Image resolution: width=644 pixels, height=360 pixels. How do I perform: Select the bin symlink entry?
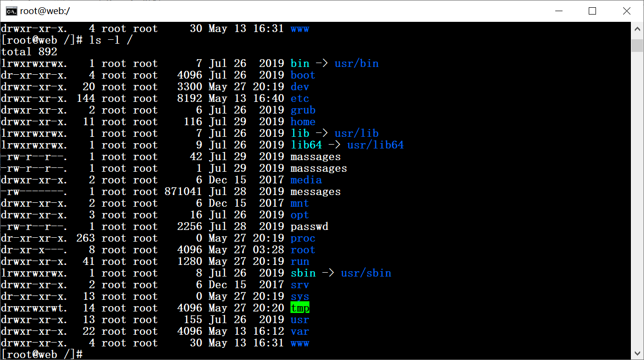300,63
